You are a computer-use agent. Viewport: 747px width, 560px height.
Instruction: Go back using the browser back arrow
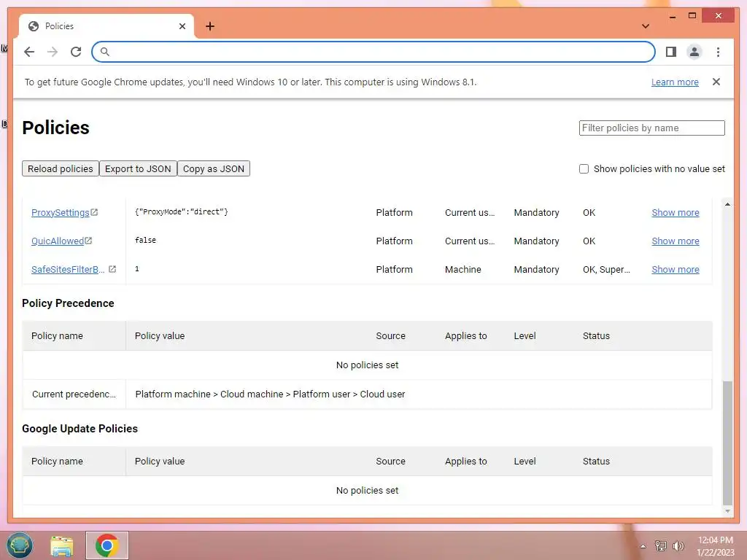click(29, 52)
